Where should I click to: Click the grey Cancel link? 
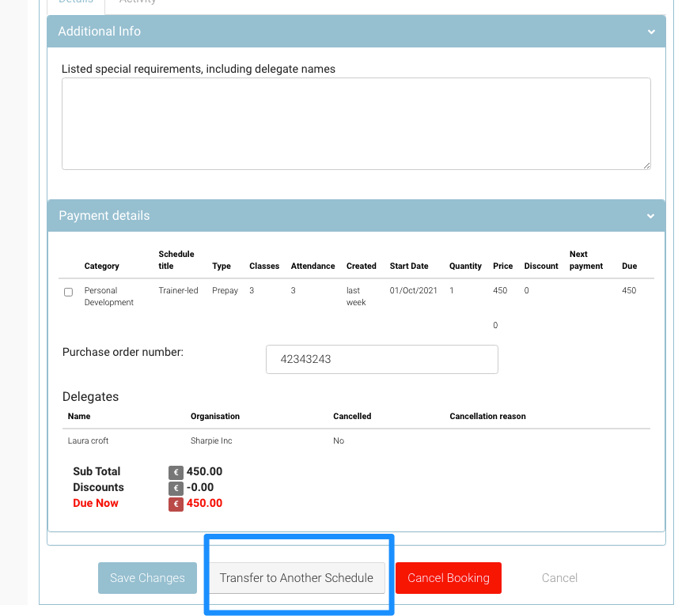[x=559, y=578]
